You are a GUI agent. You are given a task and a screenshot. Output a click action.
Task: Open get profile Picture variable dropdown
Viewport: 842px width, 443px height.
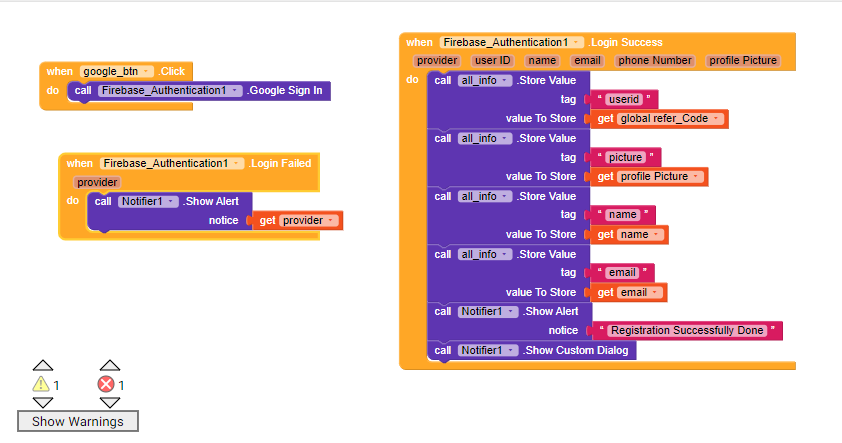point(696,177)
